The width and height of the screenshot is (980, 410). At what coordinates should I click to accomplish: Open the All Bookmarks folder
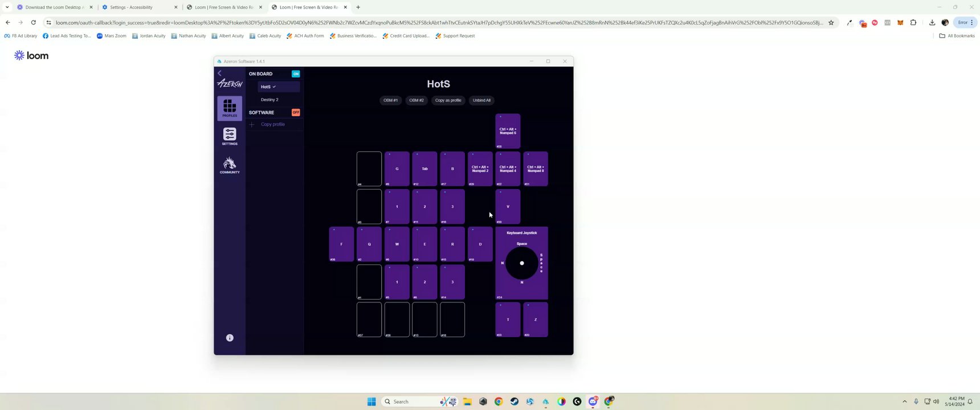957,36
